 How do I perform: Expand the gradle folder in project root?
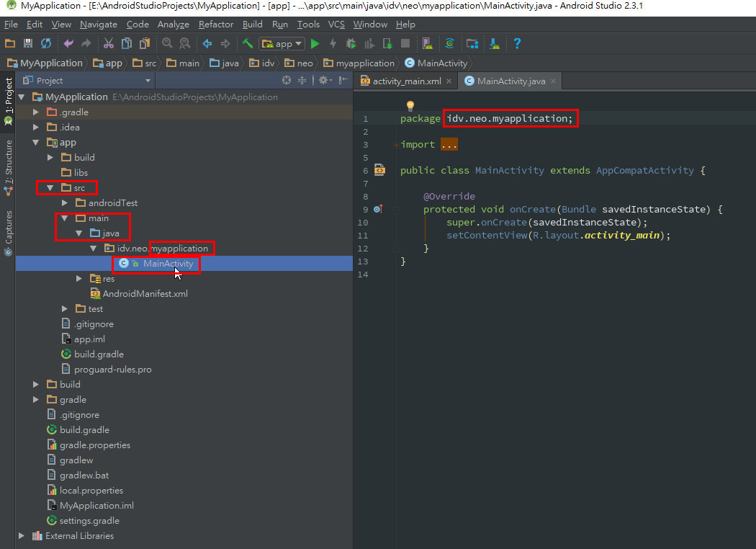point(36,399)
